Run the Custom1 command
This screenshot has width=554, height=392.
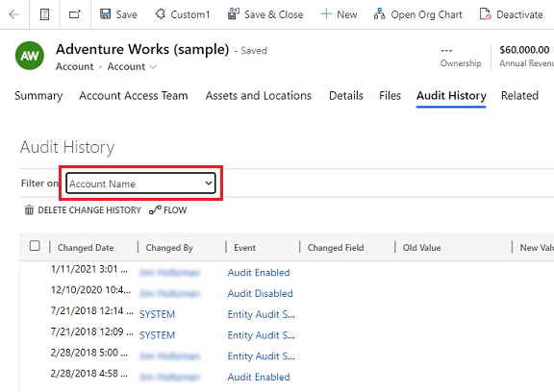(183, 14)
